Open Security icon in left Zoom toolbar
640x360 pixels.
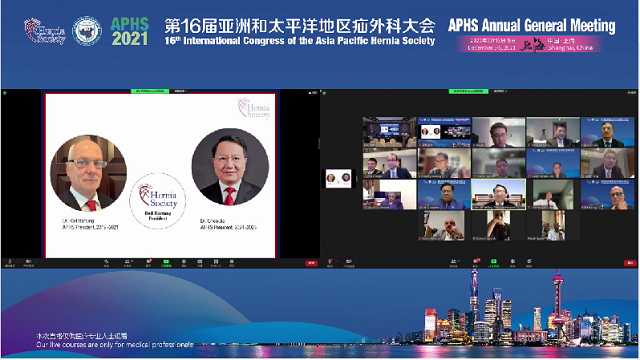coord(106,263)
